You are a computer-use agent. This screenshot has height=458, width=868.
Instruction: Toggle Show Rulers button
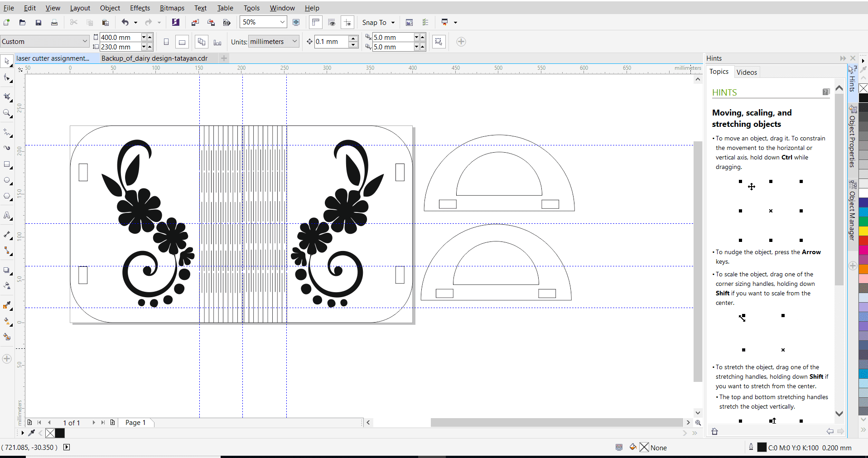(316, 22)
